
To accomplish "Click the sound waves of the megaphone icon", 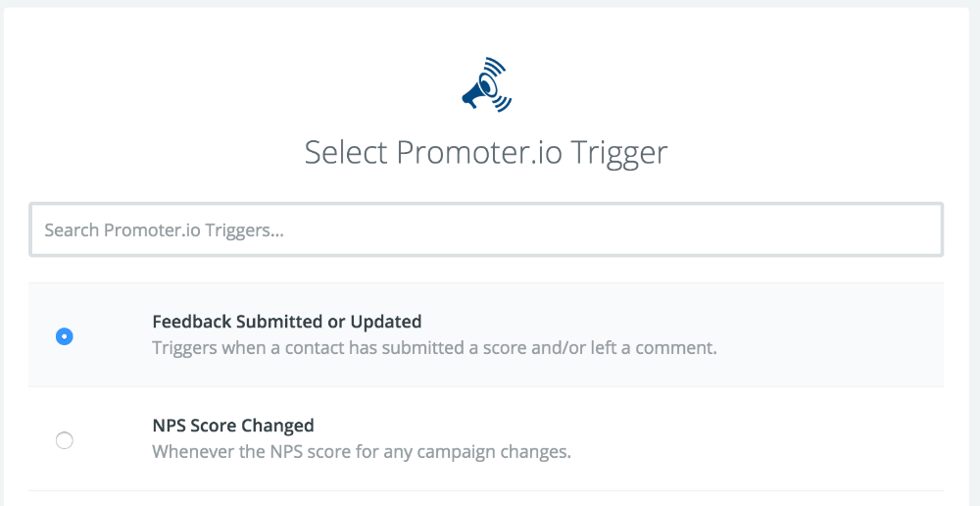I will tap(499, 77).
